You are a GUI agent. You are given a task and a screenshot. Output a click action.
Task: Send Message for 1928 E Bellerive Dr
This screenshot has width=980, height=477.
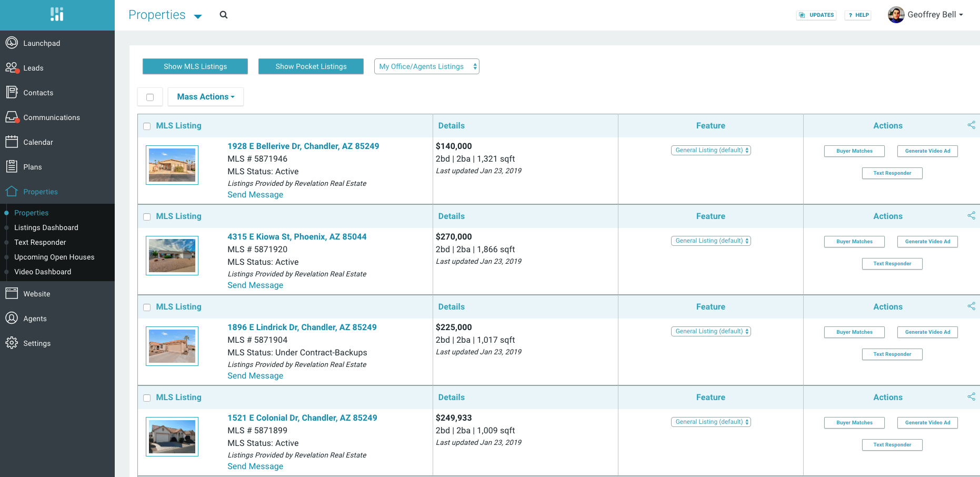coord(255,195)
